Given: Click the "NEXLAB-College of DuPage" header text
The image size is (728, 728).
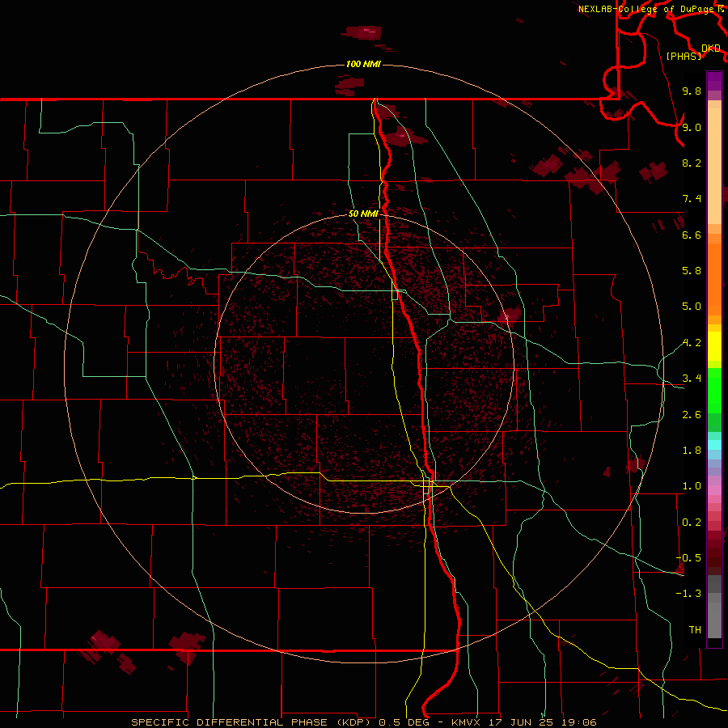Looking at the screenshot, I should (x=648, y=9).
